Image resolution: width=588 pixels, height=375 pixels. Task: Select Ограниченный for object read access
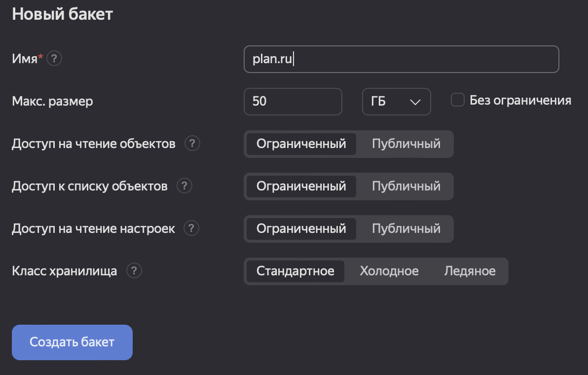(300, 144)
